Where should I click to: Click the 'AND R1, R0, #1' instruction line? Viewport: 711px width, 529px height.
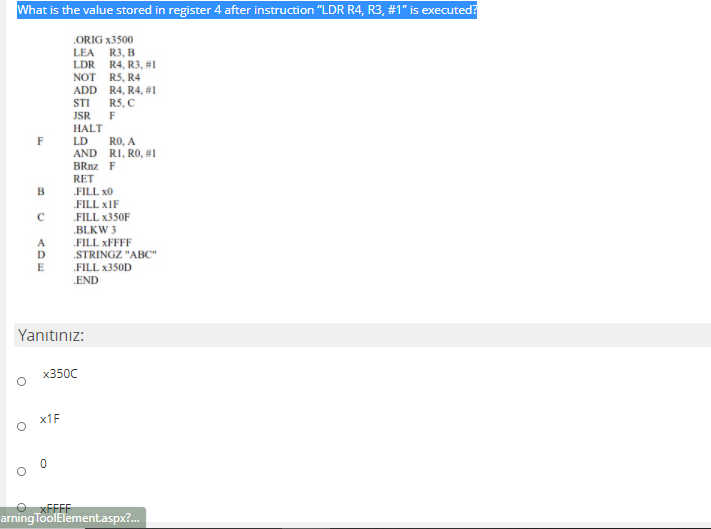click(115, 154)
